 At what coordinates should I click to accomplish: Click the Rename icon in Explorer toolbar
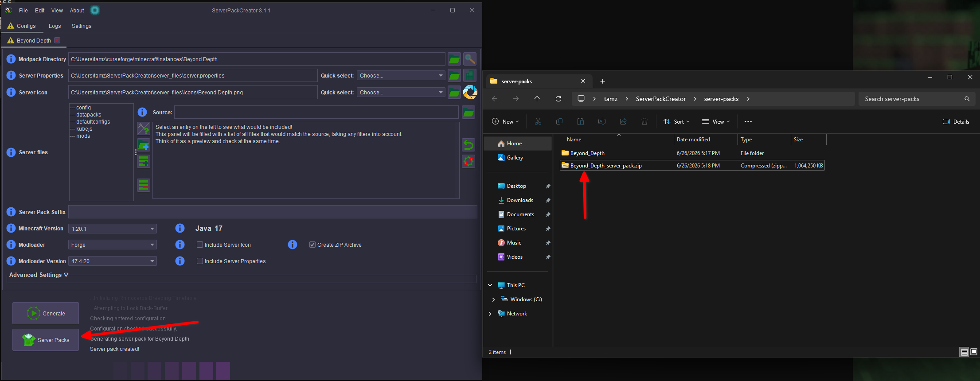[602, 121]
